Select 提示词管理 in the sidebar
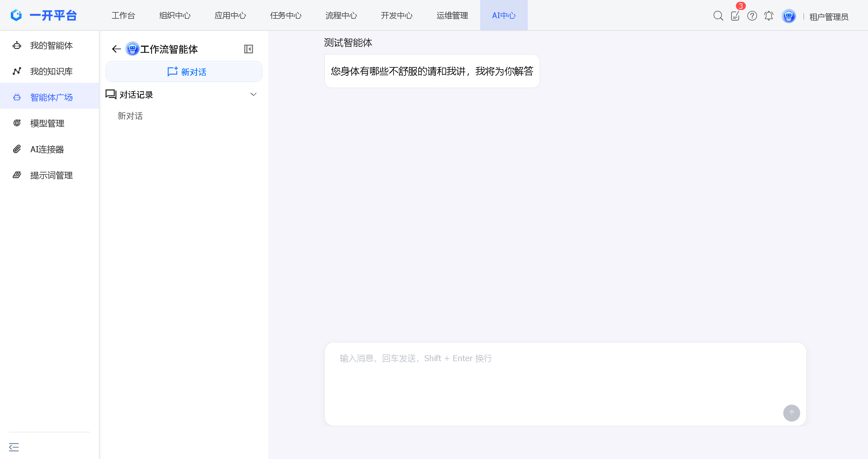Screen dimensions: 868x459 click(51, 175)
